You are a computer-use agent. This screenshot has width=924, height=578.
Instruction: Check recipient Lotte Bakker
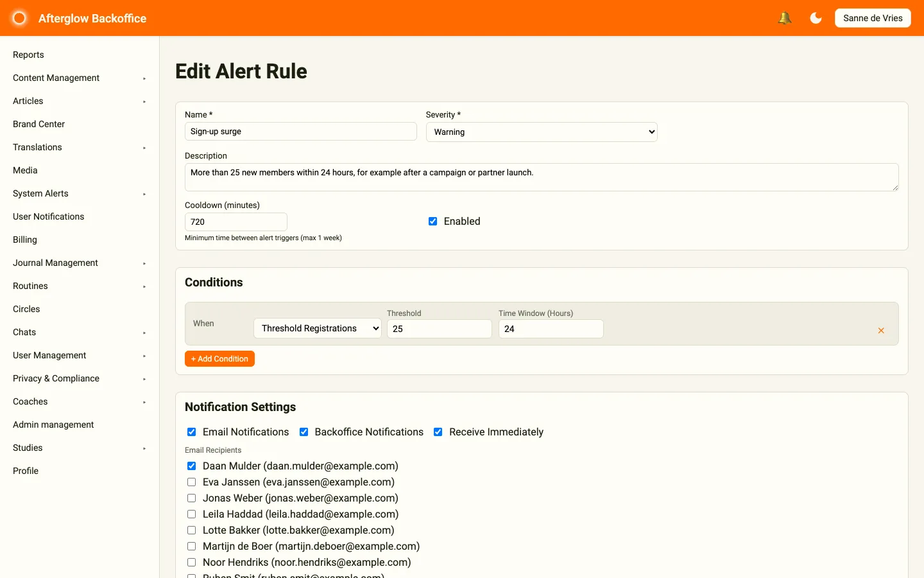tap(191, 530)
